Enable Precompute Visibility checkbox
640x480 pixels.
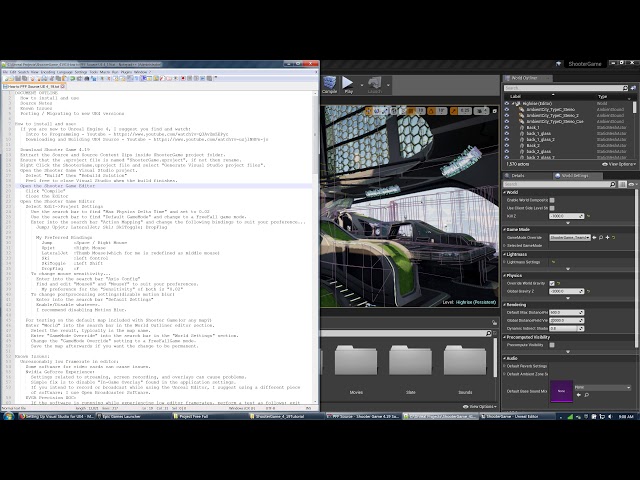[552, 345]
